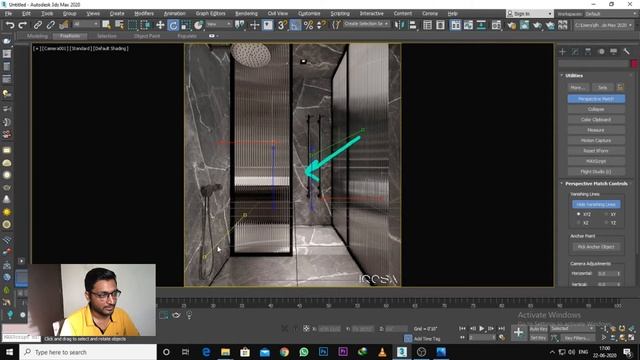Open the Display tab in command panel
The height and width of the screenshot is (360, 640).
614,51
